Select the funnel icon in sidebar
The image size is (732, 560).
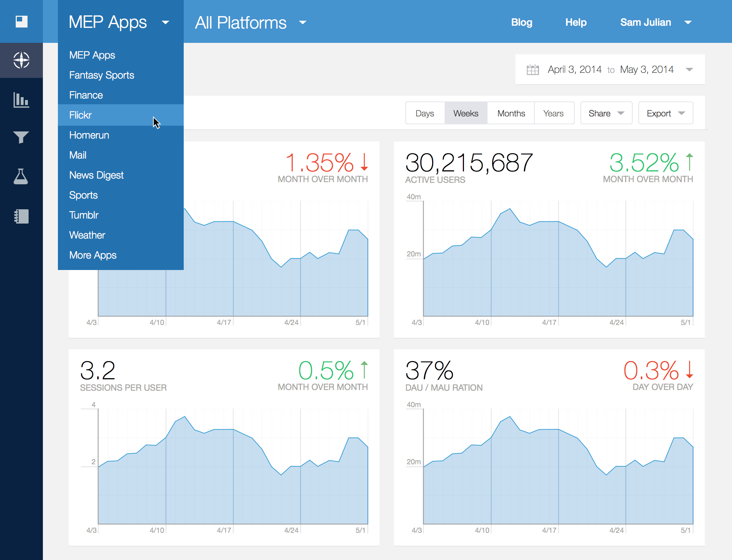tap(21, 137)
